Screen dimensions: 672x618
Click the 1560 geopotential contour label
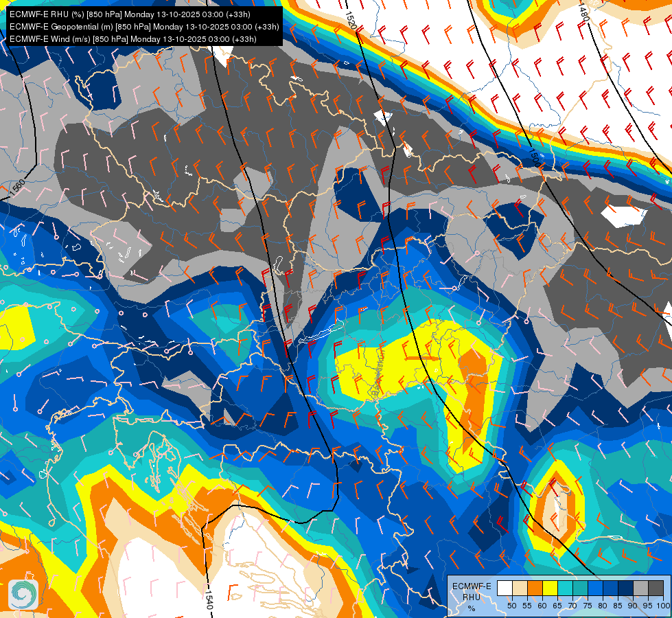click(x=16, y=189)
